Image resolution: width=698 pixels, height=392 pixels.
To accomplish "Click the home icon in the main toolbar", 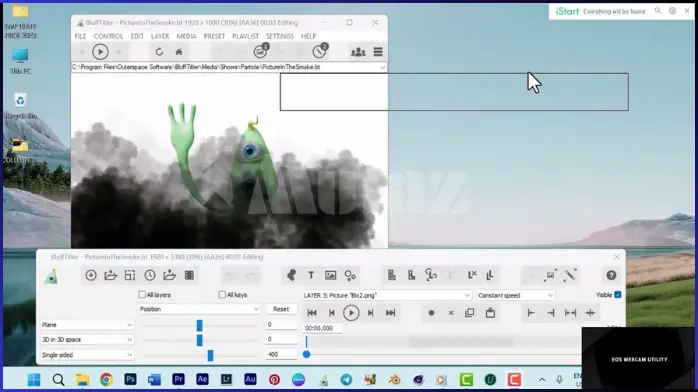I will coord(179,52).
